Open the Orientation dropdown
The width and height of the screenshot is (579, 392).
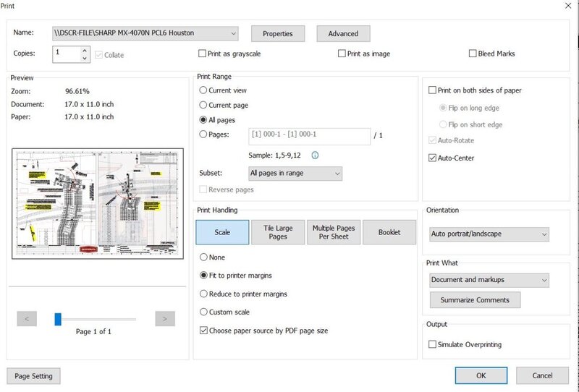click(489, 234)
